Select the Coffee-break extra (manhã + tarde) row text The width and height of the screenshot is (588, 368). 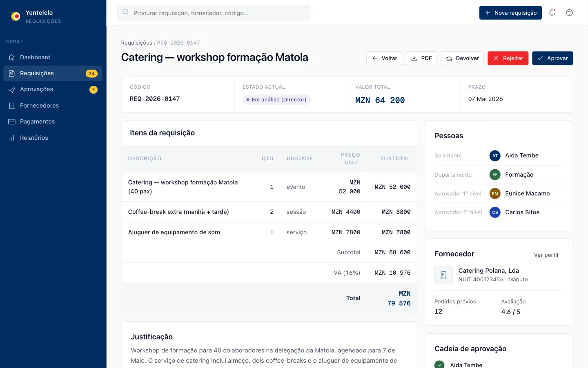[x=178, y=212]
